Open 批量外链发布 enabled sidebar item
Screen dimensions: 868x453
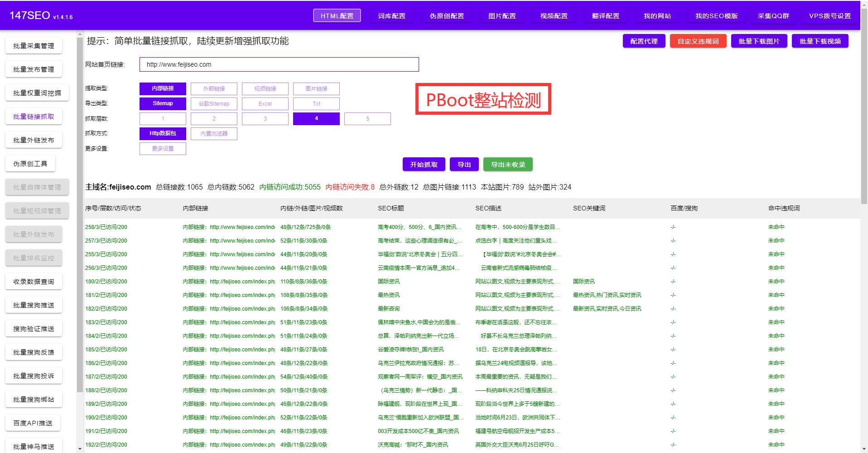(34, 140)
